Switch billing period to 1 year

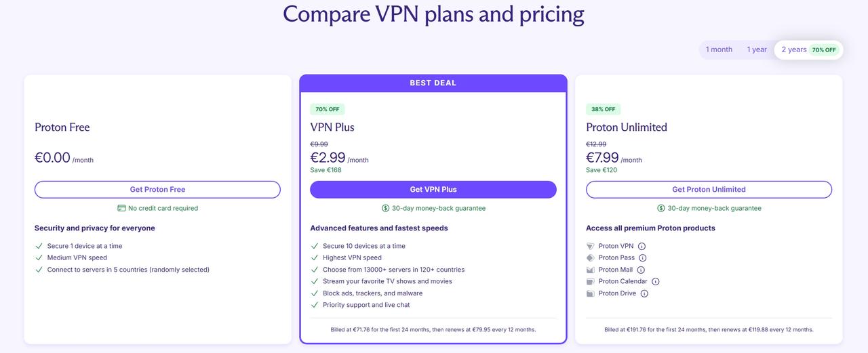click(757, 49)
